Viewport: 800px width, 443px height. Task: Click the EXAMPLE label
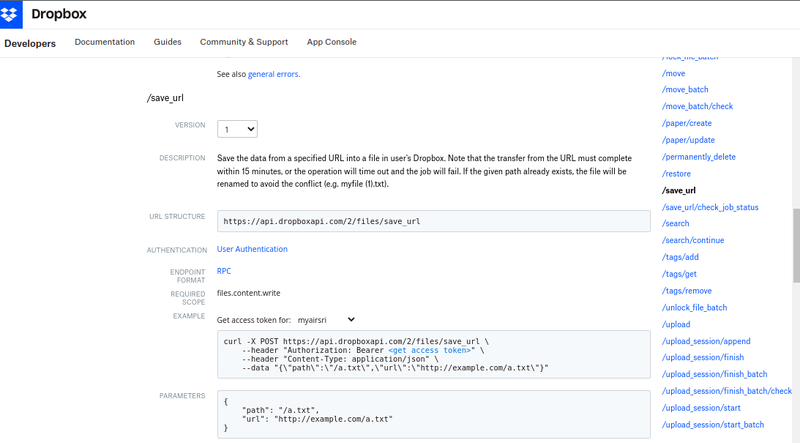coord(189,316)
